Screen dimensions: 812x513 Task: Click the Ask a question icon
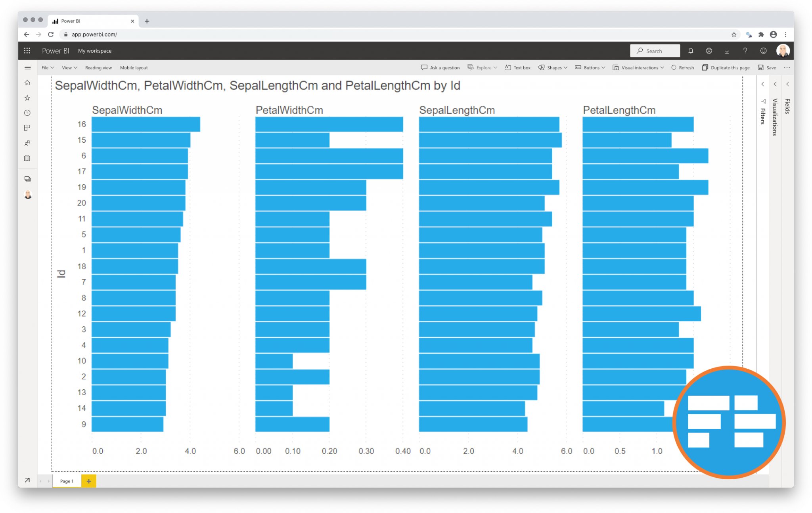click(424, 67)
